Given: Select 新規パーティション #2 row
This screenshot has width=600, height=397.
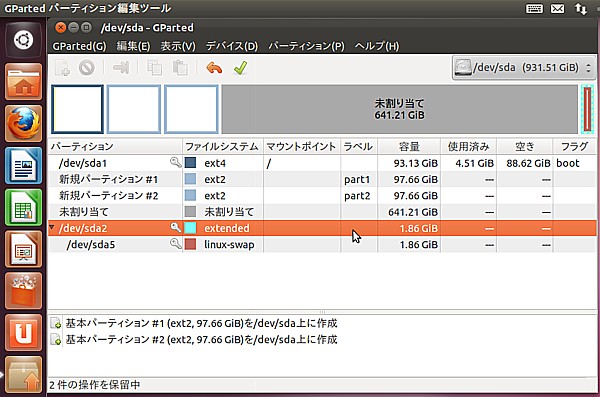Looking at the screenshot, I should 322,196.
